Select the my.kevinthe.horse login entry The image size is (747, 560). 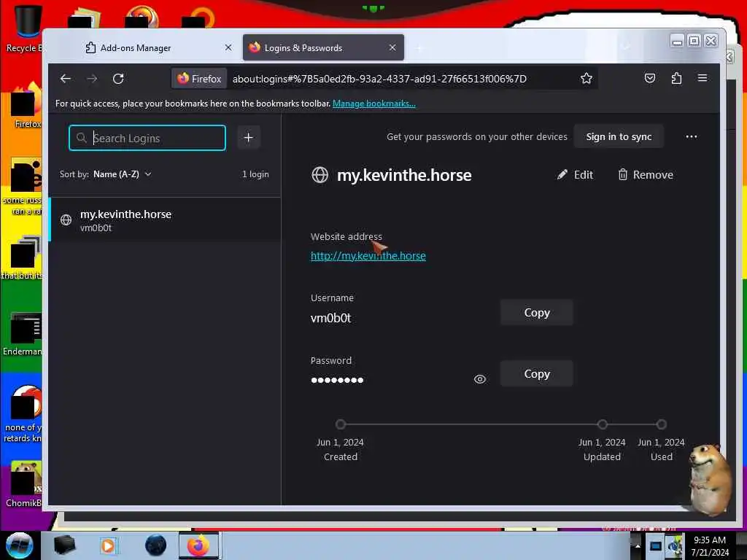click(165, 220)
